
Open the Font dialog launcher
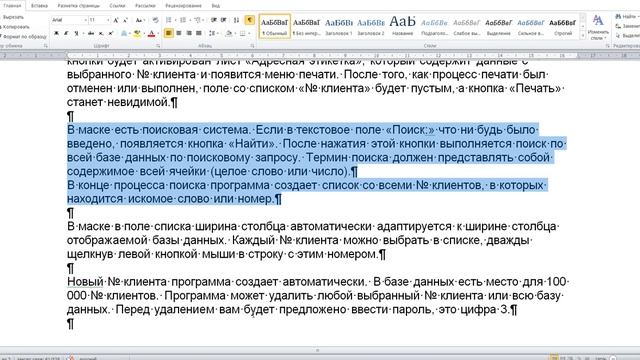pos(158,46)
